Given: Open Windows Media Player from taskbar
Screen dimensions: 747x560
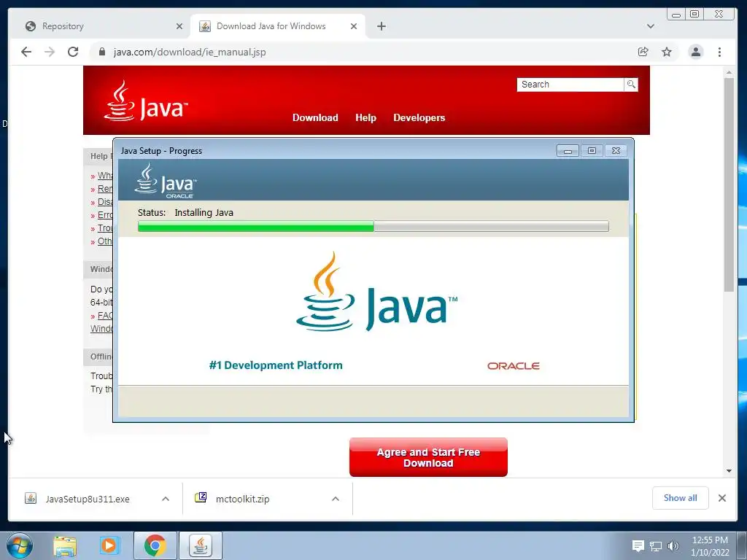Looking at the screenshot, I should pyautogui.click(x=109, y=545).
